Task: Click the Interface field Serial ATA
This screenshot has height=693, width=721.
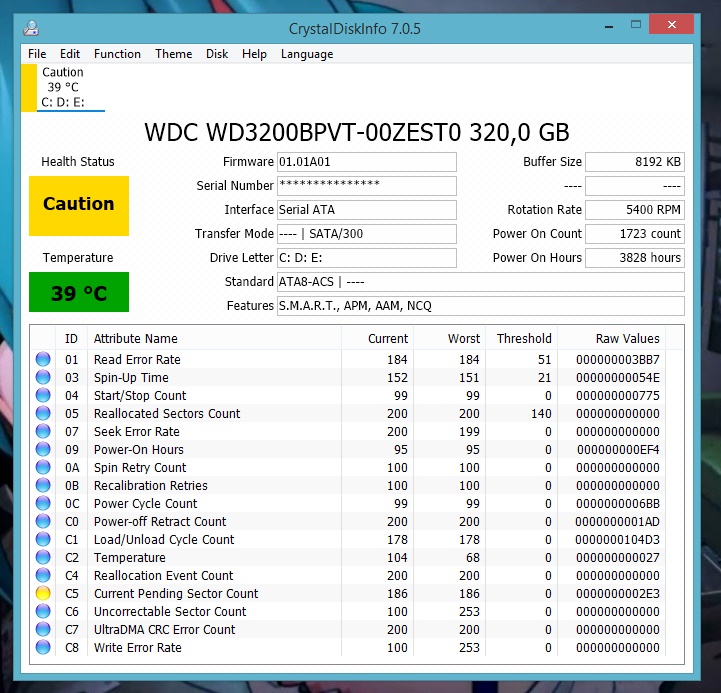Action: [366, 210]
